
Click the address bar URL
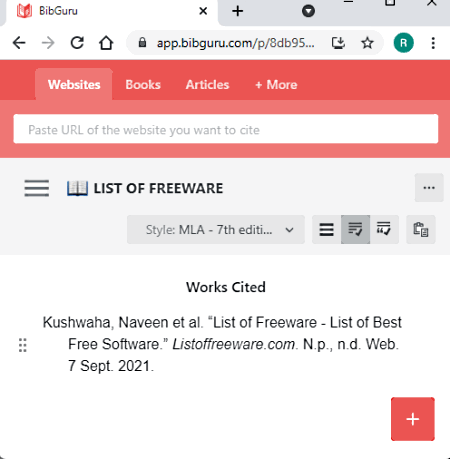(x=235, y=43)
